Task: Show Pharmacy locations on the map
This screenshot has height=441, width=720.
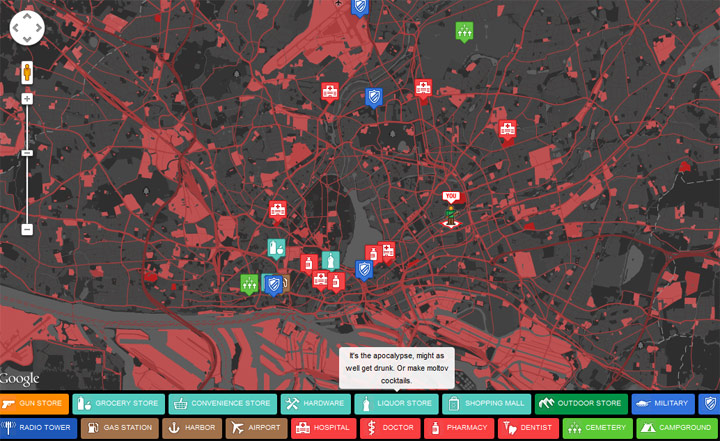Action: [458, 428]
